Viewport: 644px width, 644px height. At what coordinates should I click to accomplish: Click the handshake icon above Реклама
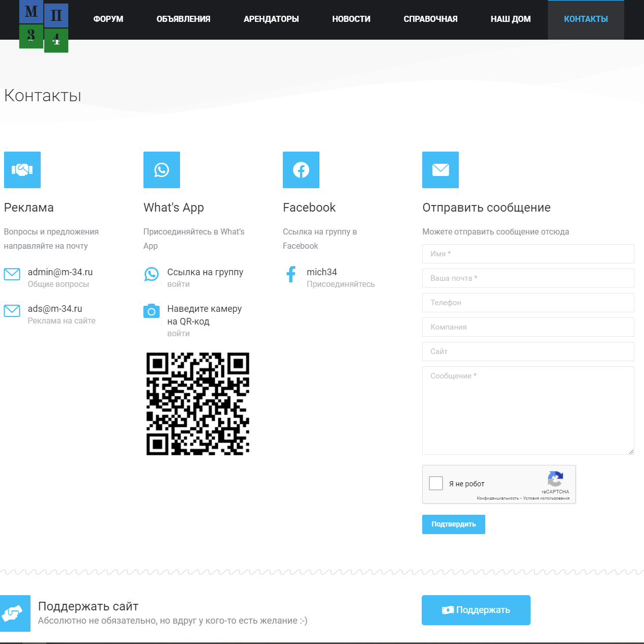point(22,170)
